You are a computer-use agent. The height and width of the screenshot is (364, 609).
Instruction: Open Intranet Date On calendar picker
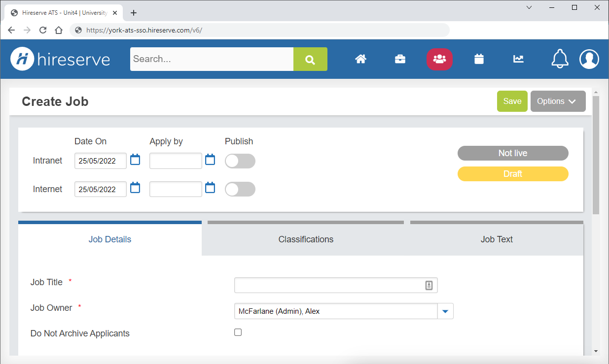(x=135, y=160)
